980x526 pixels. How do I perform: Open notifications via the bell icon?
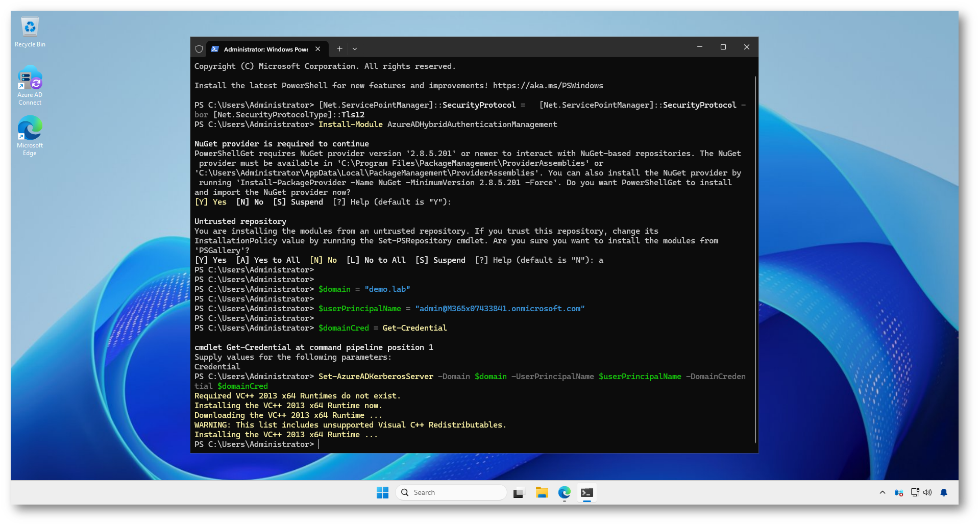pyautogui.click(x=944, y=492)
